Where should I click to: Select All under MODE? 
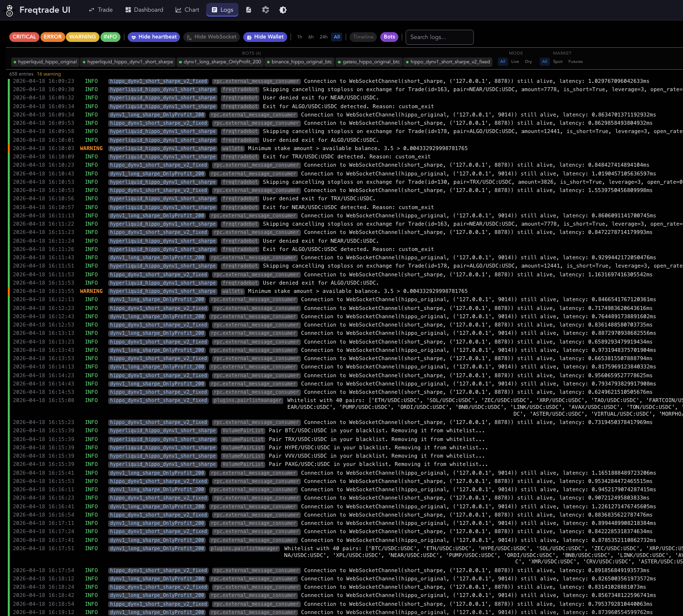[503, 62]
